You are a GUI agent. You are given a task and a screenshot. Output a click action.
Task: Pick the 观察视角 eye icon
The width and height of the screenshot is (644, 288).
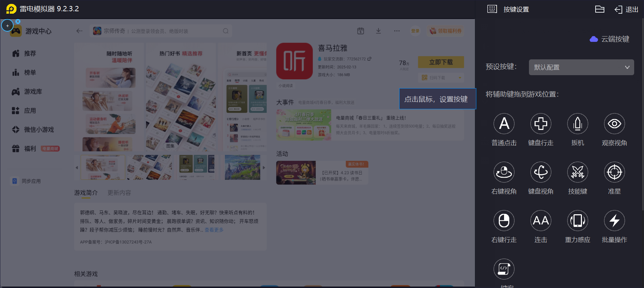[x=614, y=124]
